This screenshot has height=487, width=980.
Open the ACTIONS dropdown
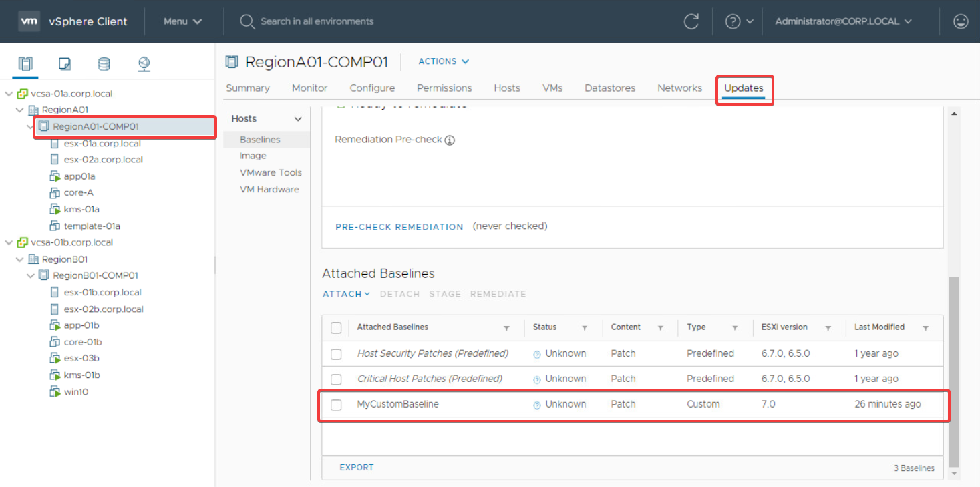[x=444, y=61]
